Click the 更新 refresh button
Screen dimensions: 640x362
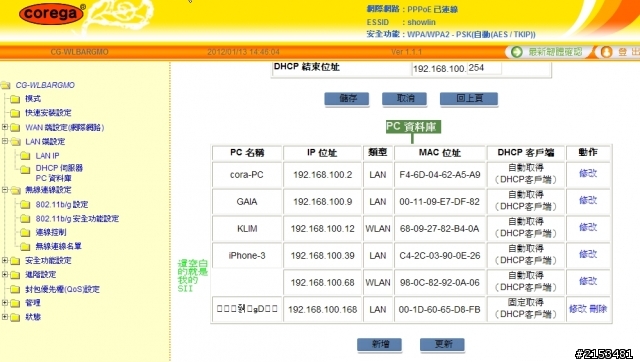(442, 344)
